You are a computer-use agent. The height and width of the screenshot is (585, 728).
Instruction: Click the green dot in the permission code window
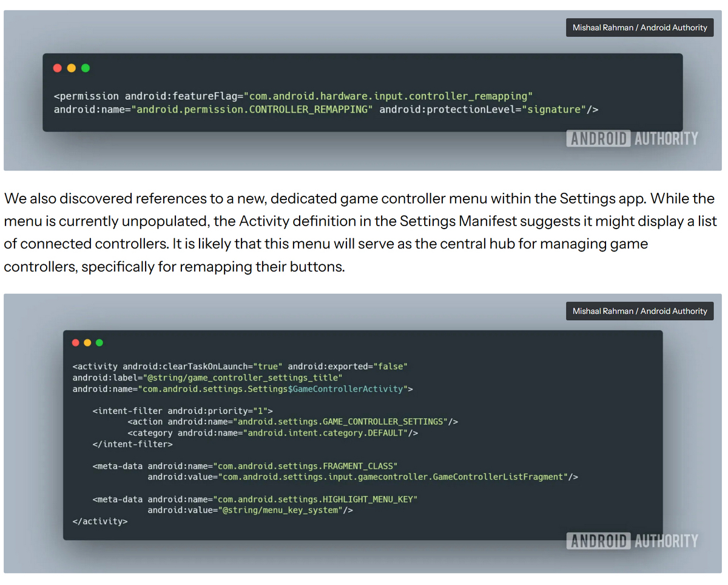(86, 68)
